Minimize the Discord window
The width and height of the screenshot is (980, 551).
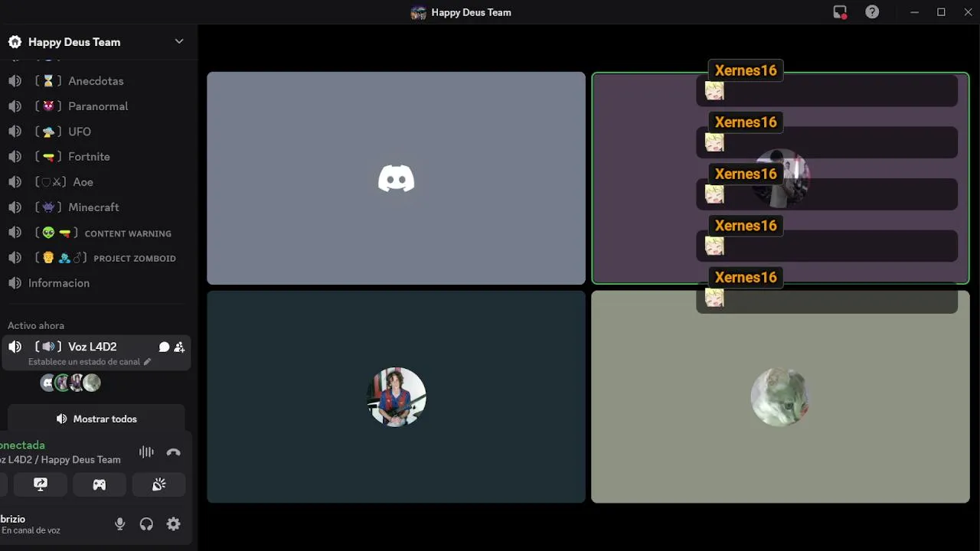pyautogui.click(x=915, y=12)
